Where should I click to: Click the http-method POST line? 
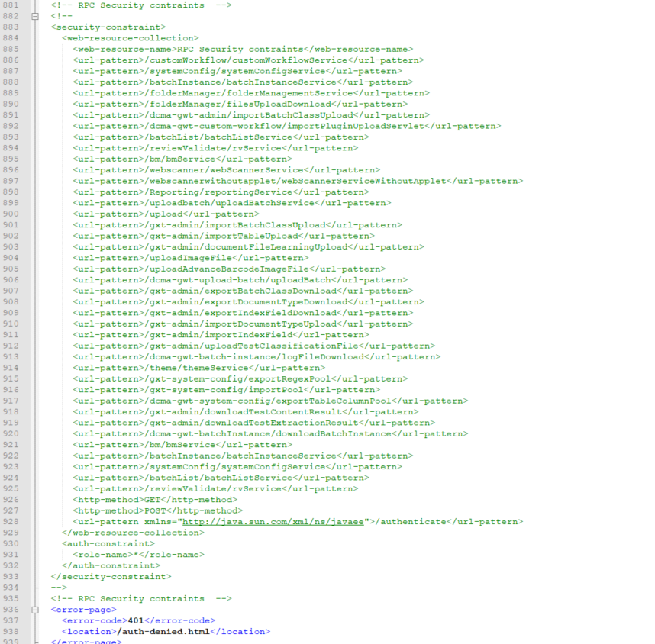coord(158,510)
